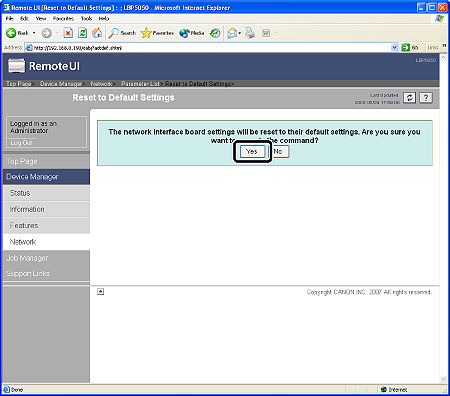Expand the Back button history dropdown arrow
450x396 pixels.
pyautogui.click(x=34, y=33)
